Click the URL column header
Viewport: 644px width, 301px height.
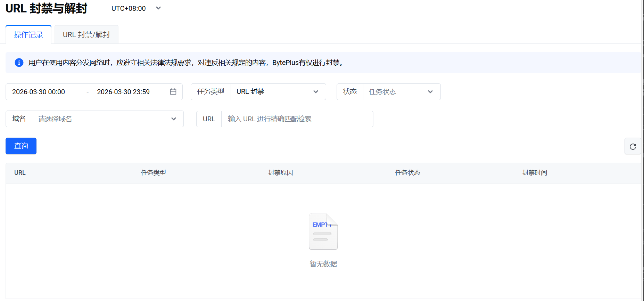[20, 173]
